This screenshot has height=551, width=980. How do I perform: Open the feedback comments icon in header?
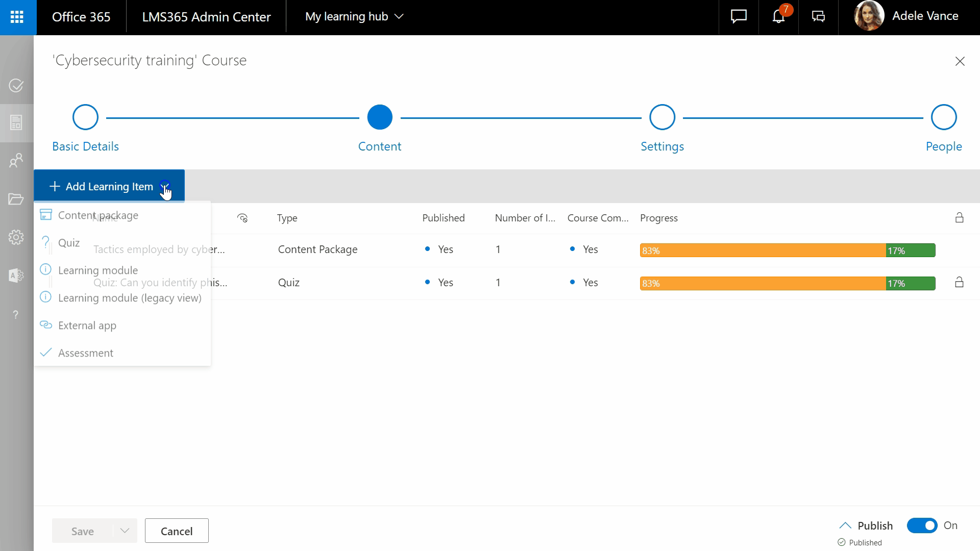(818, 17)
